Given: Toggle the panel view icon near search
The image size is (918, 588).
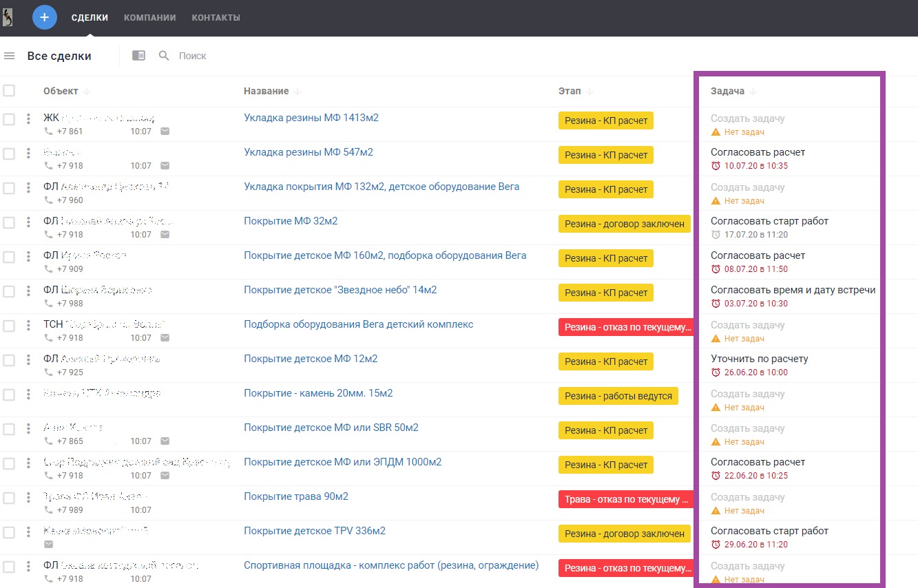Looking at the screenshot, I should 138,56.
